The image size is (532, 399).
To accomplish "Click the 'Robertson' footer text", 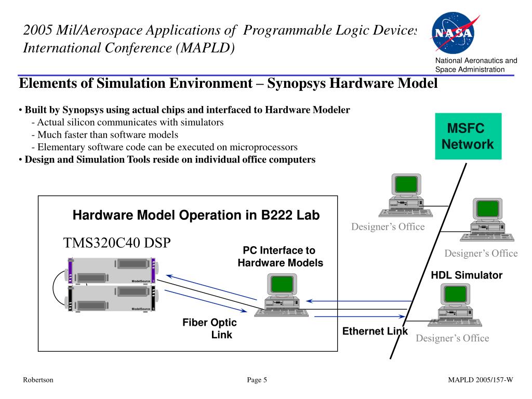I will click(x=38, y=380).
